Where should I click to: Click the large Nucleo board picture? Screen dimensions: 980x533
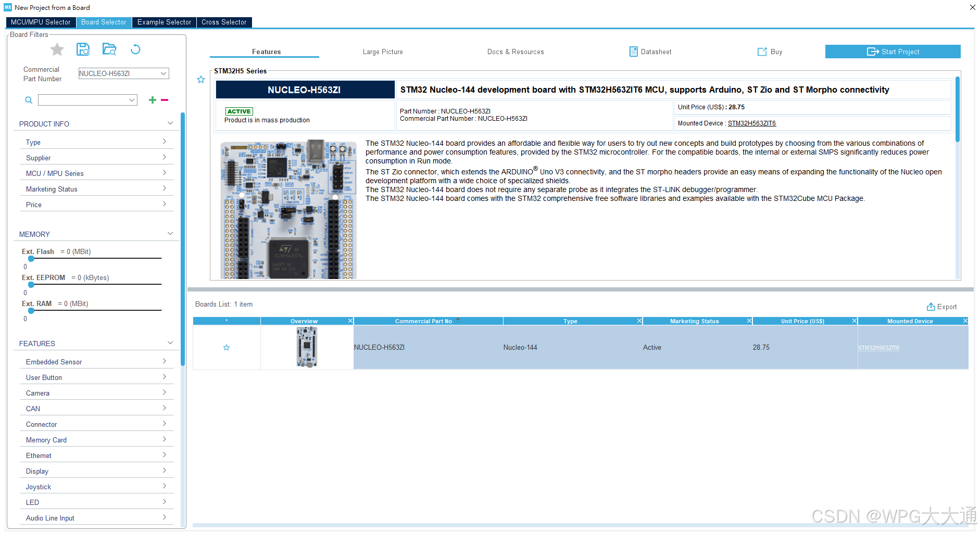[288, 209]
